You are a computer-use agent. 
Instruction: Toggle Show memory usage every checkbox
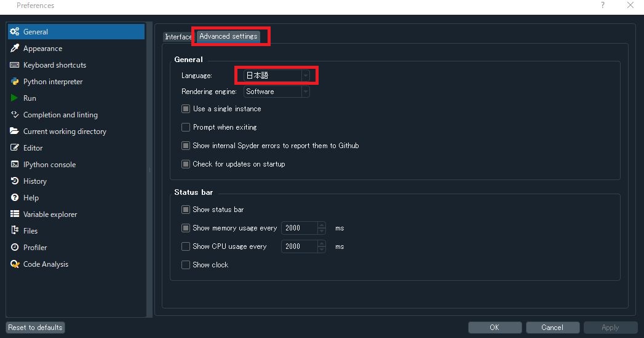tap(186, 227)
